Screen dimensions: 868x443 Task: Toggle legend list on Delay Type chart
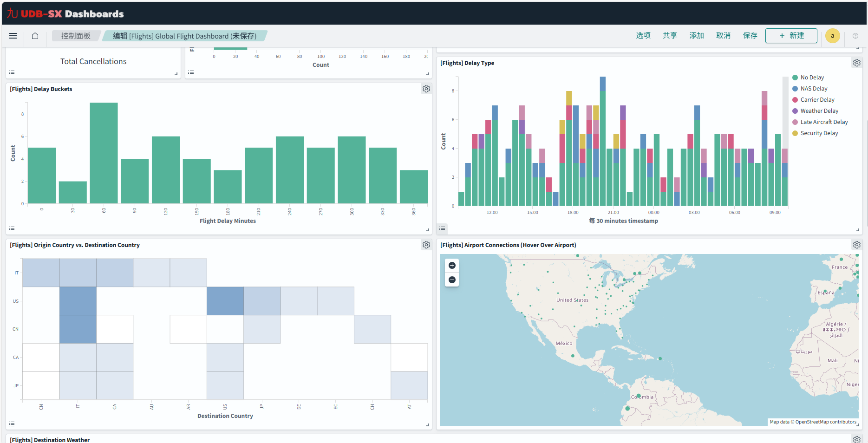click(442, 229)
